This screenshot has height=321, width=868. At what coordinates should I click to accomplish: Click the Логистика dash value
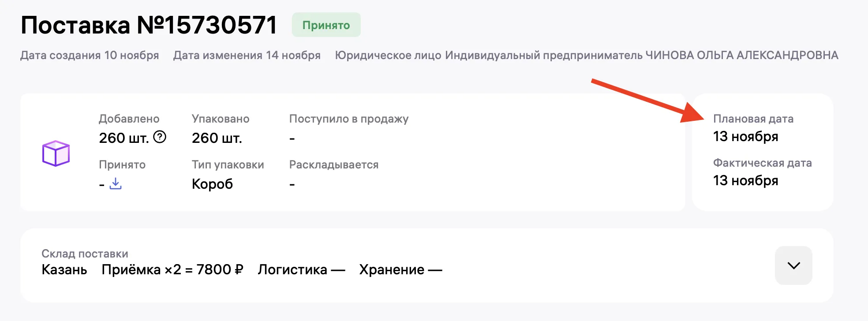tap(301, 269)
